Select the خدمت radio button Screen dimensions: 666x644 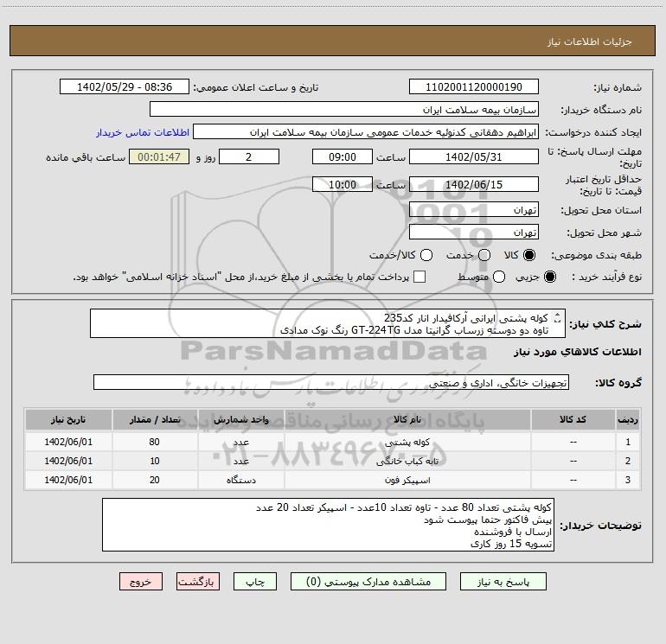(484, 255)
